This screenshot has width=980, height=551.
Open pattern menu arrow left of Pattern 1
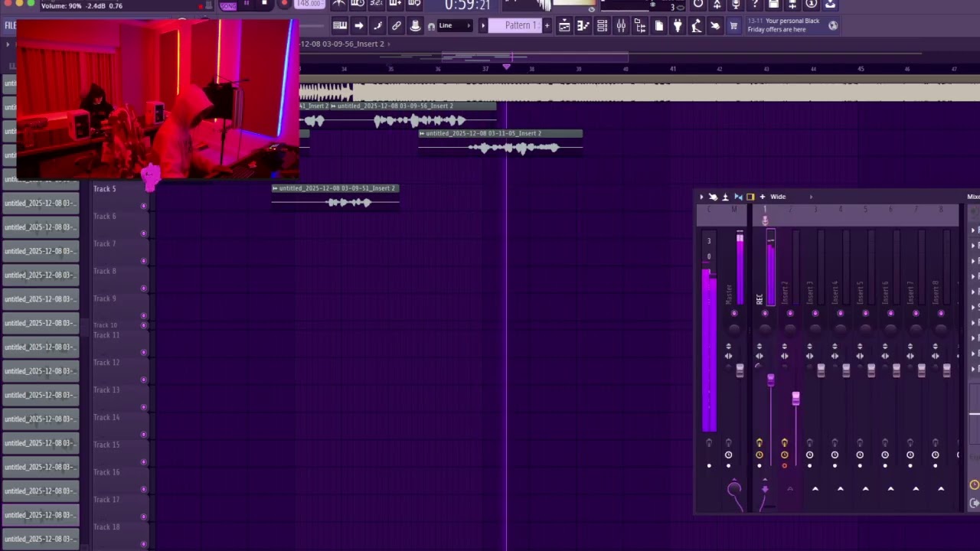[482, 25]
